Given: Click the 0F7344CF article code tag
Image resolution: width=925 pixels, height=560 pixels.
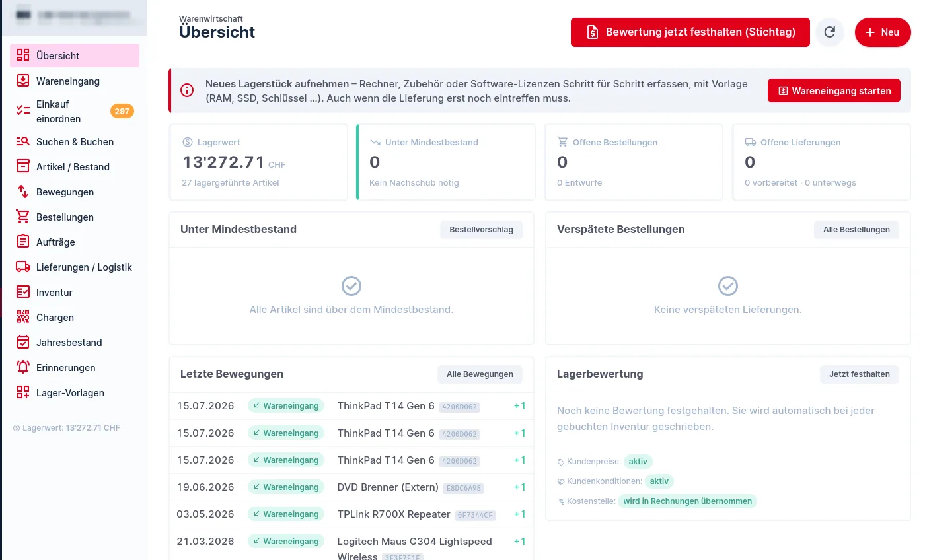Looking at the screenshot, I should [x=475, y=516].
